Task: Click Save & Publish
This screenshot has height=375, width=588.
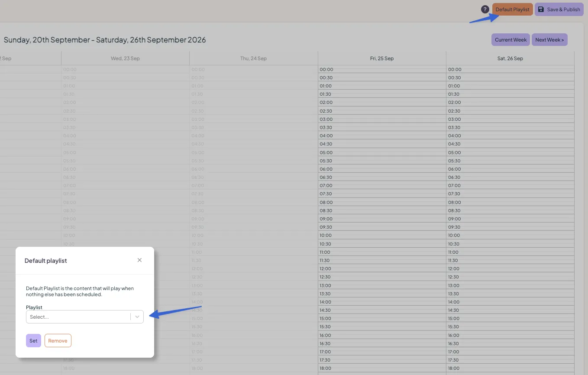Action: coord(559,10)
